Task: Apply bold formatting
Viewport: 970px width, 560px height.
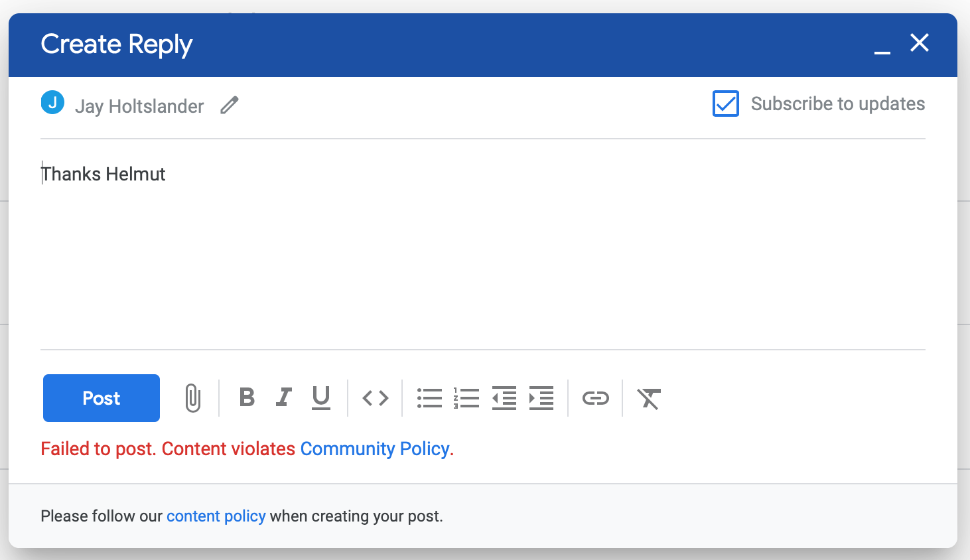Action: click(246, 398)
